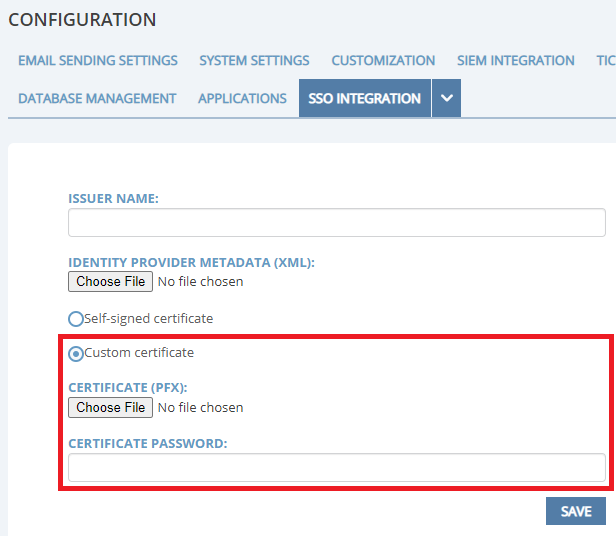Open the Email Sending Settings tab
This screenshot has height=536, width=616.
click(x=98, y=60)
